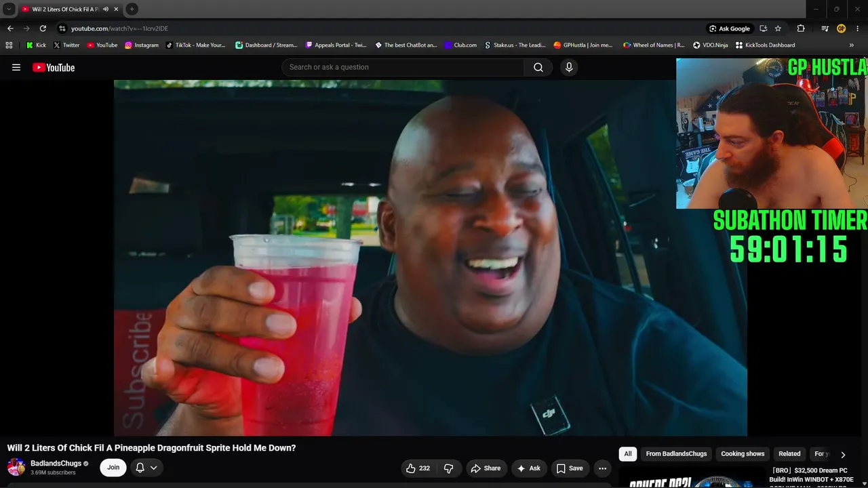The image size is (868, 488).
Task: Open the browser extensions puzzle icon
Action: tap(801, 28)
